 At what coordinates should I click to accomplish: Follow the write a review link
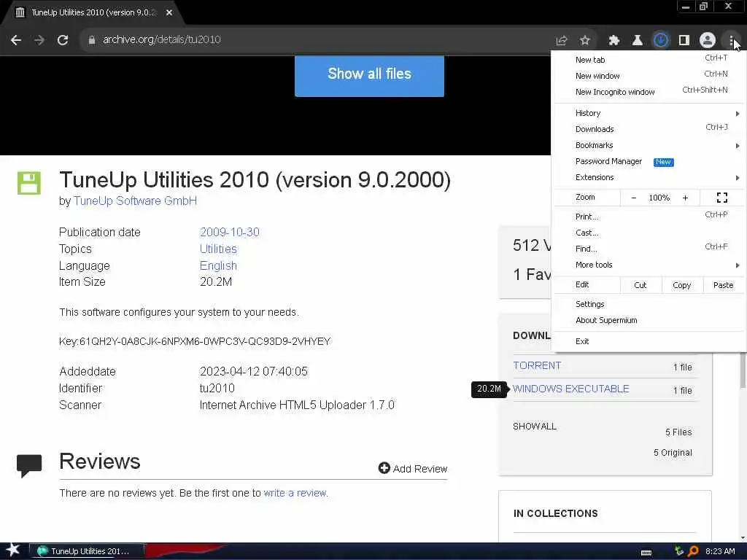[296, 493]
